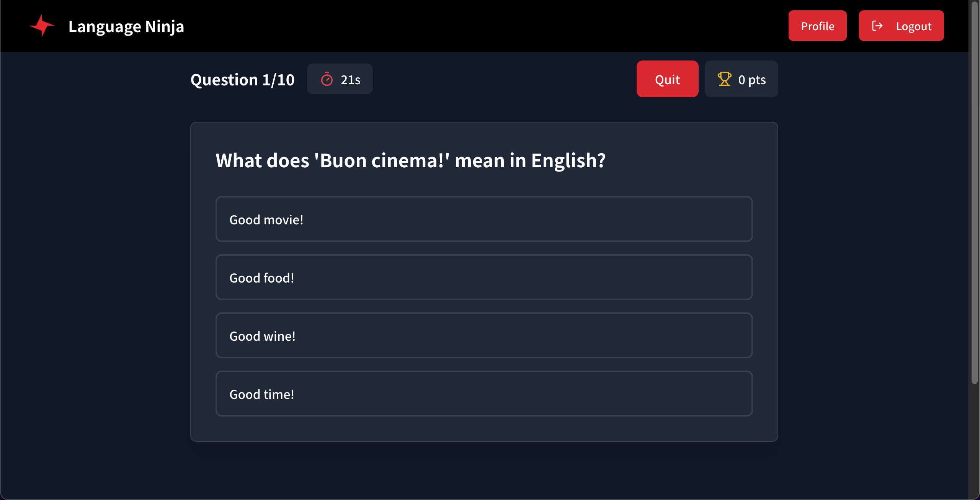Click the 'Quit' red button
Screen dimensions: 980x500
(667, 79)
